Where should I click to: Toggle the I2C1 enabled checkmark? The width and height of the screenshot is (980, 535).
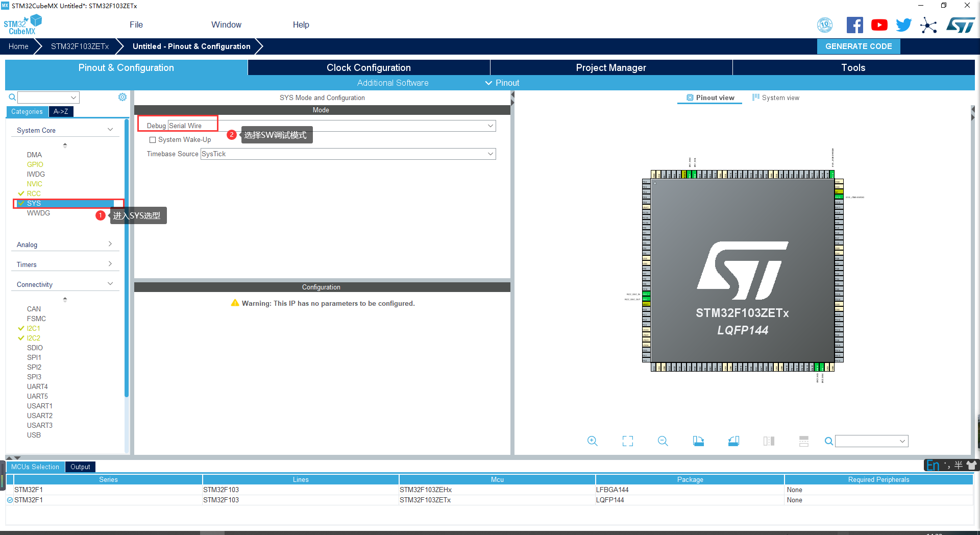[x=21, y=328]
